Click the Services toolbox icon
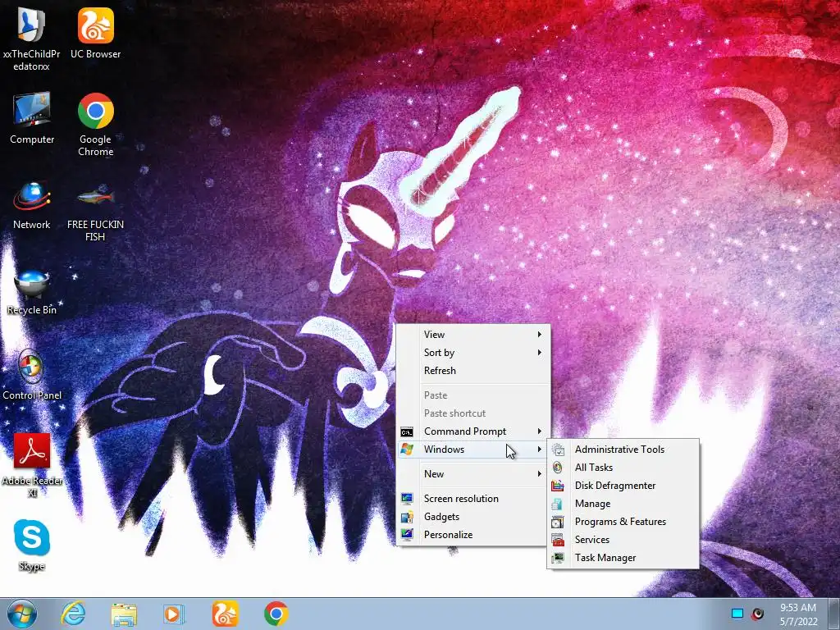The image size is (840, 630). (558, 540)
